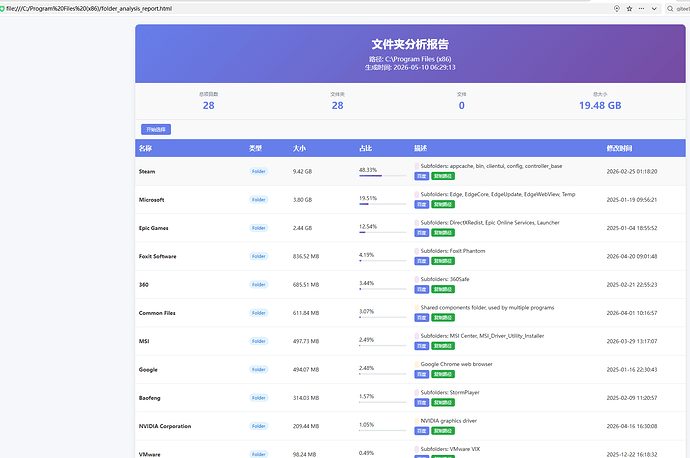This screenshot has width=690, height=458.
Task: Search Epic Games via blue 百度 button
Action: pyautogui.click(x=422, y=232)
